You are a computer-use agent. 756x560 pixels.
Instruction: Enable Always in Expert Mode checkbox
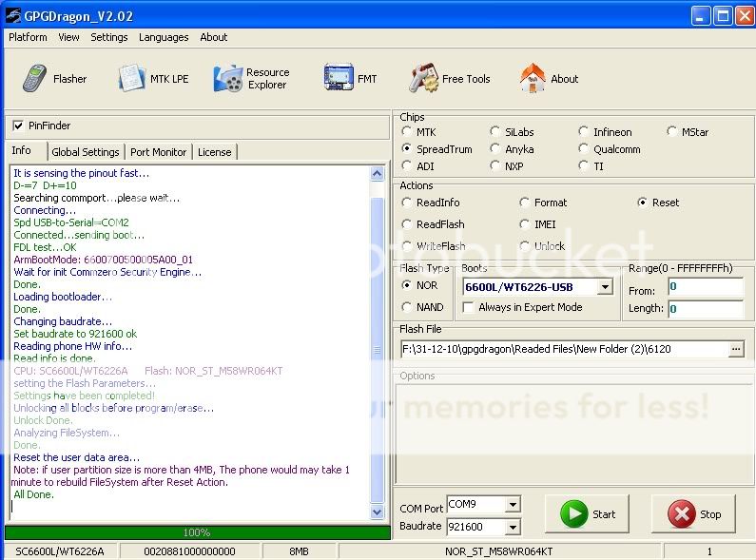coord(468,307)
